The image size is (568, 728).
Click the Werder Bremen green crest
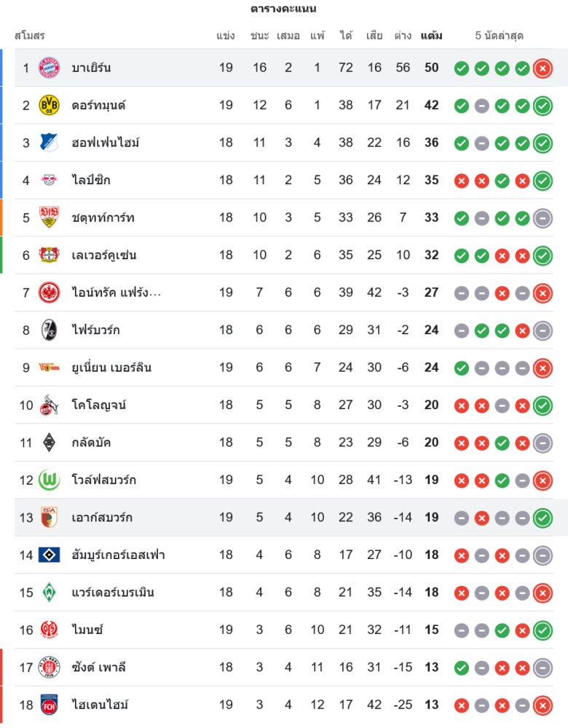(49, 593)
